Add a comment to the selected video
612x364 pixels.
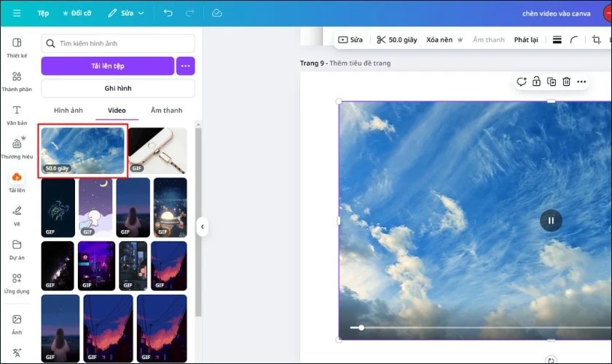pos(522,82)
